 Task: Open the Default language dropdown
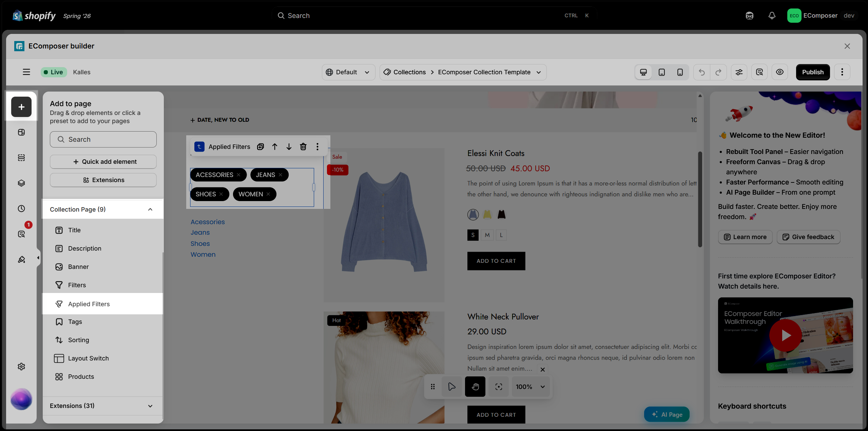tap(348, 72)
